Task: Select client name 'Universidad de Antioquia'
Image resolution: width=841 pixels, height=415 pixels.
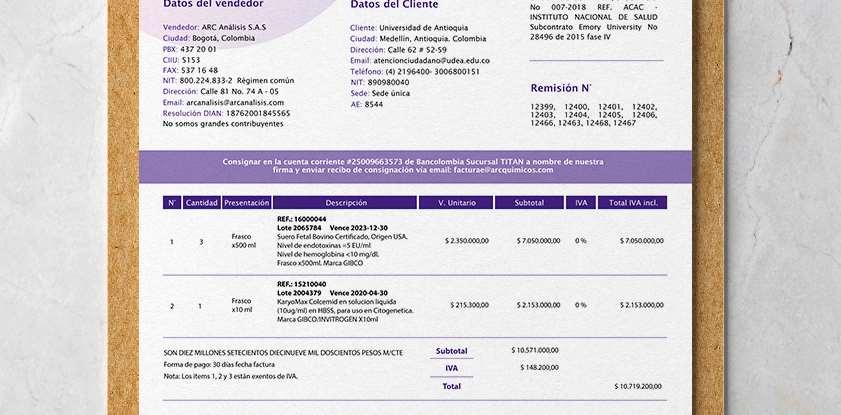Action: [424, 28]
